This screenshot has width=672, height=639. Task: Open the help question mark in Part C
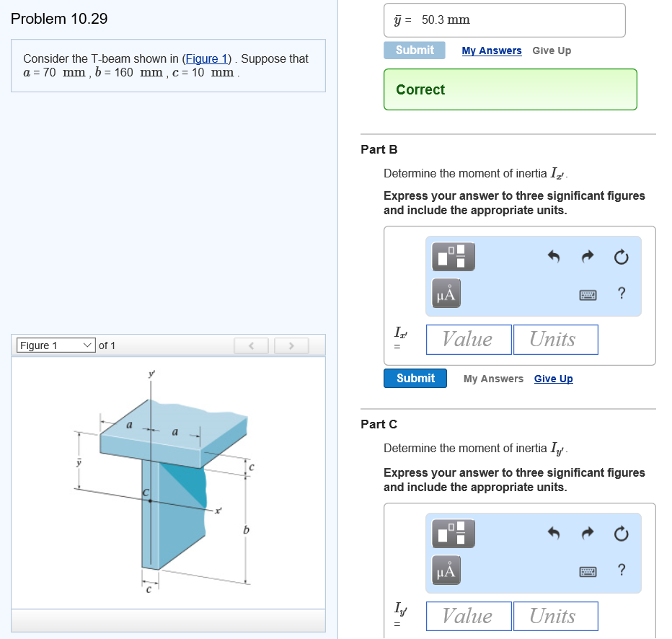[621, 571]
